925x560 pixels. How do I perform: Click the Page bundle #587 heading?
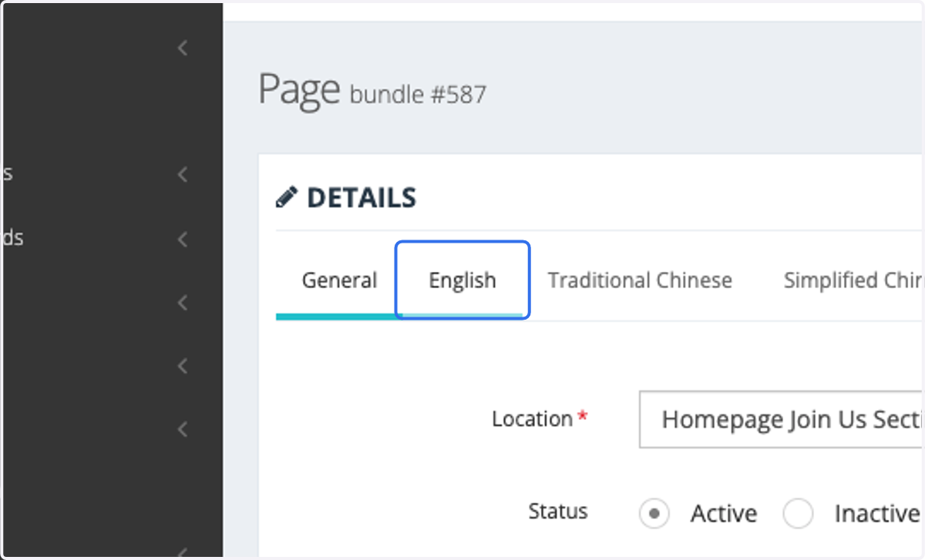click(x=372, y=91)
